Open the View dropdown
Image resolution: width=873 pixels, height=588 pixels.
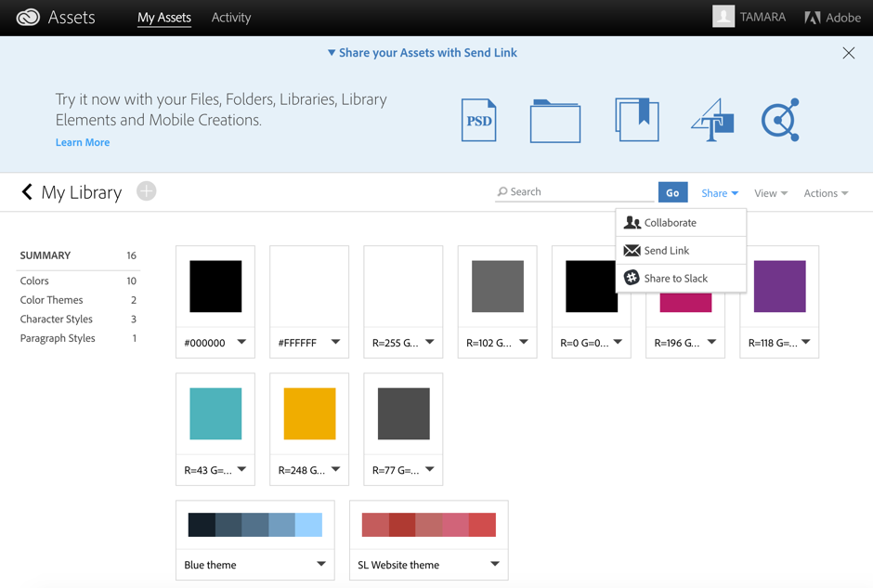coord(771,192)
